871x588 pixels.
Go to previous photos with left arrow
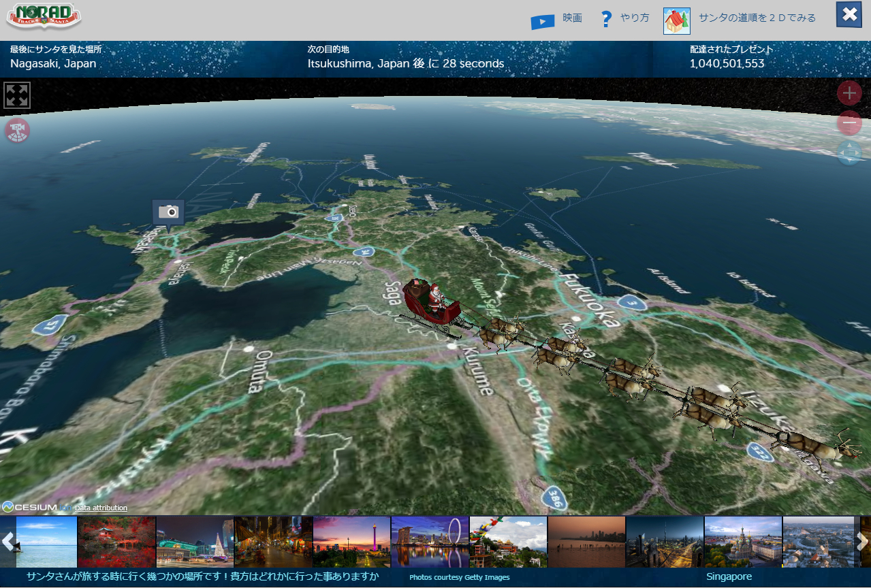pyautogui.click(x=7, y=542)
